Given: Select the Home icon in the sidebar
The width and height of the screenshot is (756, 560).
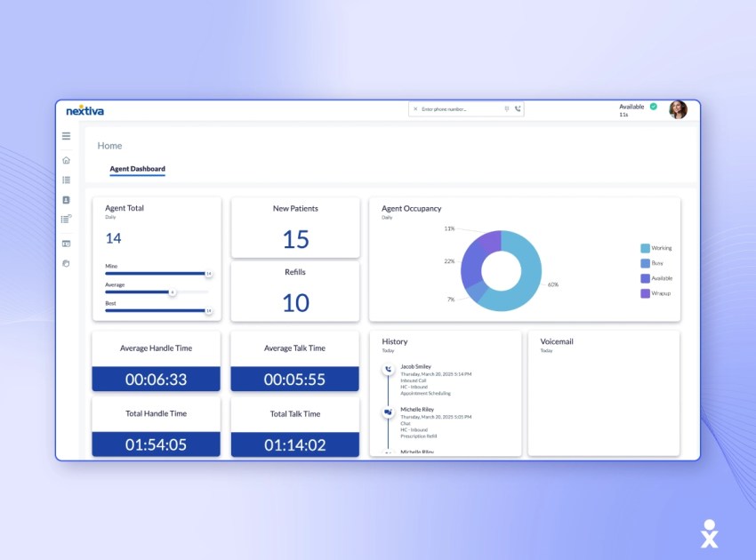Looking at the screenshot, I should click(x=66, y=160).
